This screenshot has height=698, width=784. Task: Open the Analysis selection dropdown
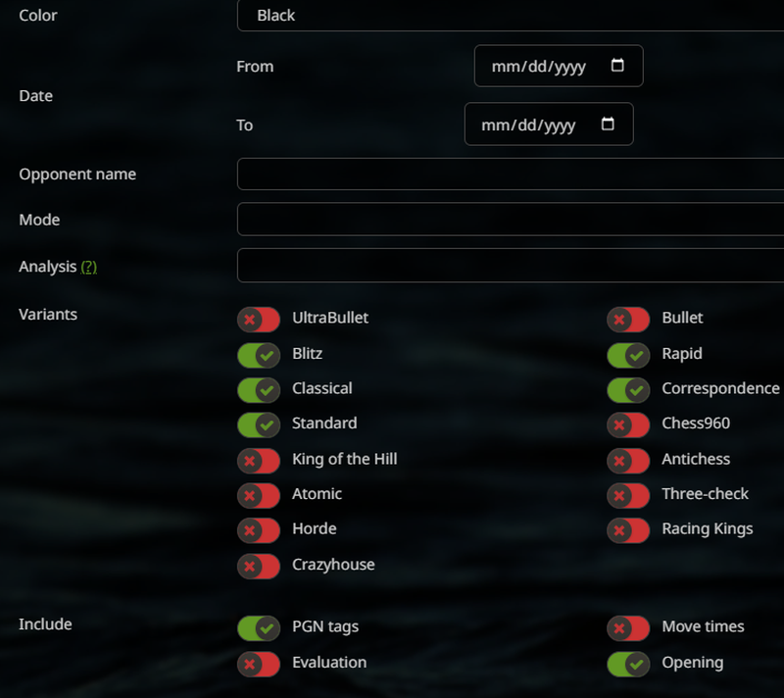pyautogui.click(x=510, y=266)
